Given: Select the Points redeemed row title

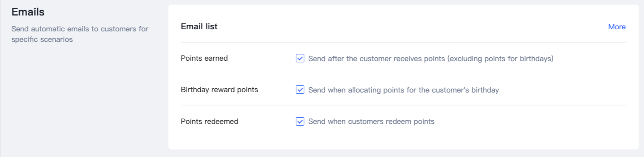Looking at the screenshot, I should (x=210, y=121).
